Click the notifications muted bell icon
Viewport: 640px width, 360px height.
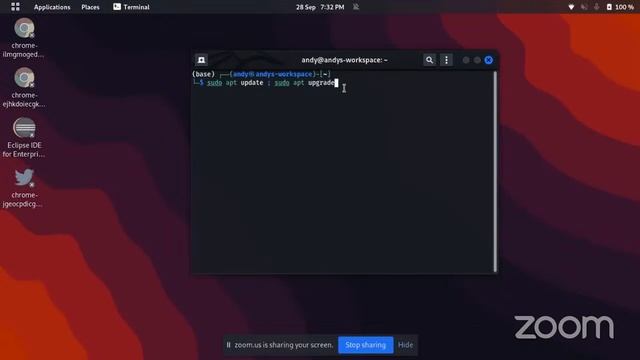pyautogui.click(x=356, y=7)
